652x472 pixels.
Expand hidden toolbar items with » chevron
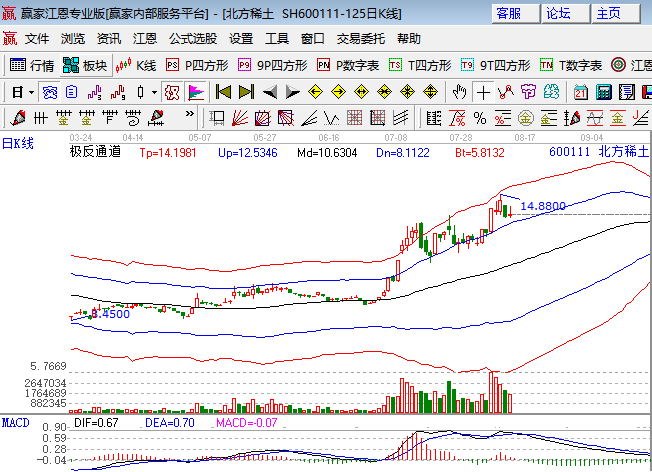click(190, 114)
